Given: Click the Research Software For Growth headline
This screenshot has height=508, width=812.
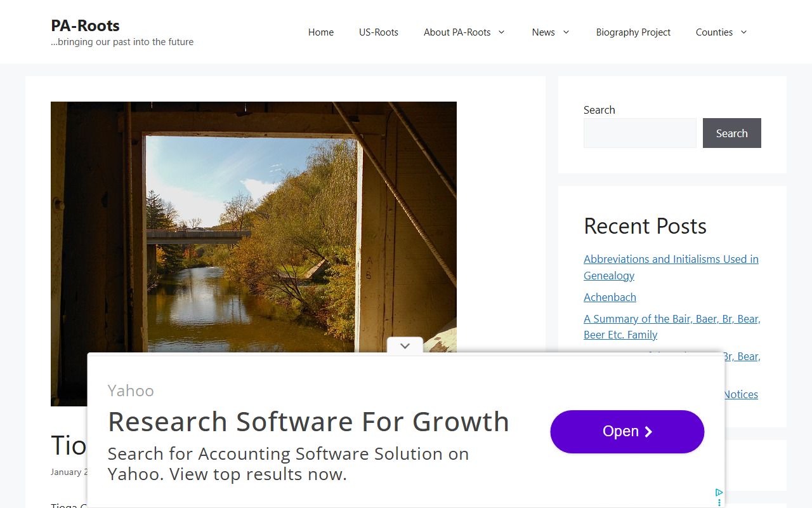Looking at the screenshot, I should coord(308,422).
